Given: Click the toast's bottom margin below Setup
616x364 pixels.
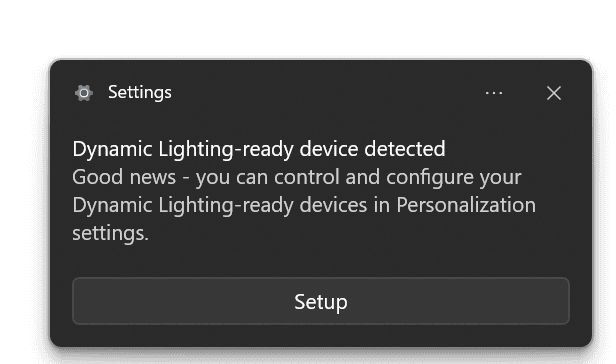Looking at the screenshot, I should tap(321, 336).
